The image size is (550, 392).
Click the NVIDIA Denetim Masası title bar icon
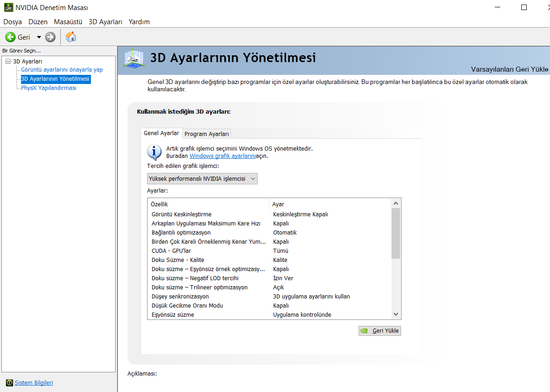[8, 7]
